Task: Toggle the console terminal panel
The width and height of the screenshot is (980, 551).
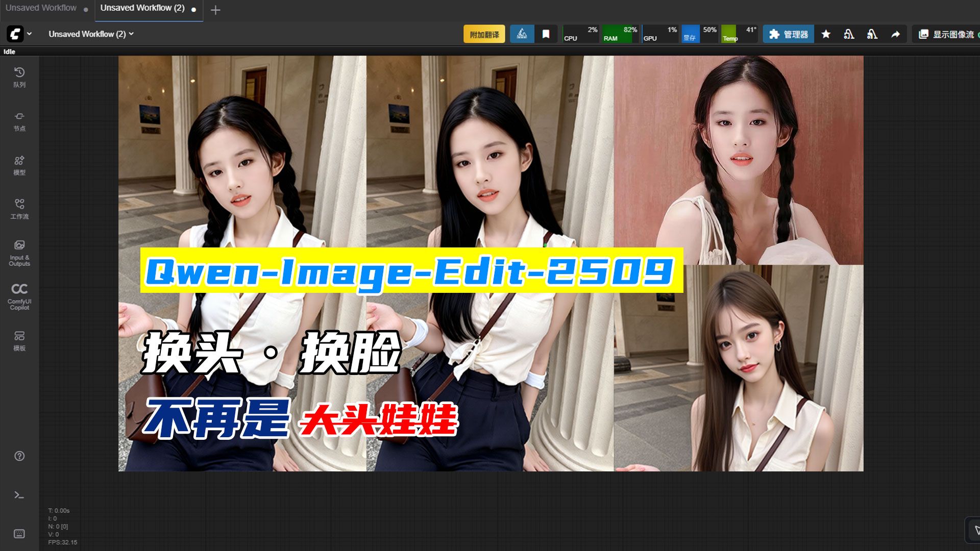Action: tap(19, 495)
